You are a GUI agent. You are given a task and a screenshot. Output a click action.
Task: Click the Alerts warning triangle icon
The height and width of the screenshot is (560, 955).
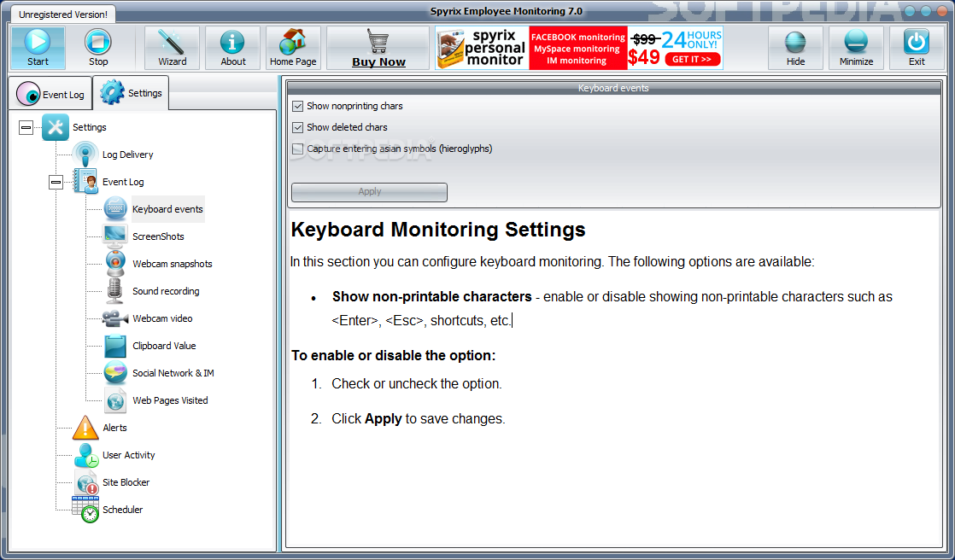85,428
